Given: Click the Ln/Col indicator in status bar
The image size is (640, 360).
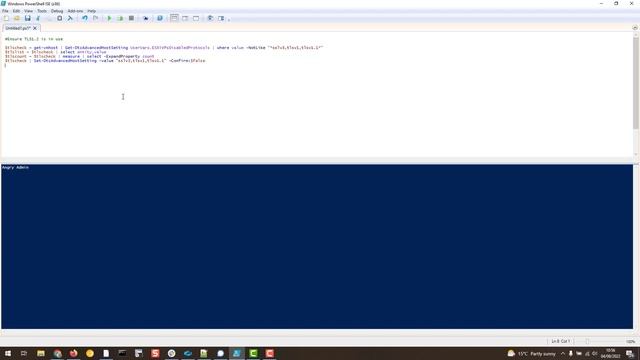Looking at the screenshot, I should pyautogui.click(x=560, y=341).
